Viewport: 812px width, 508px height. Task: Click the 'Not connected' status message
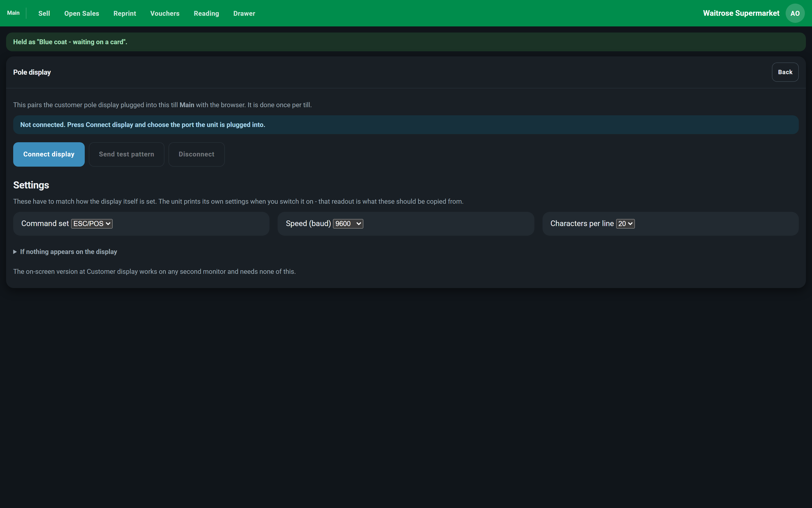coord(406,125)
